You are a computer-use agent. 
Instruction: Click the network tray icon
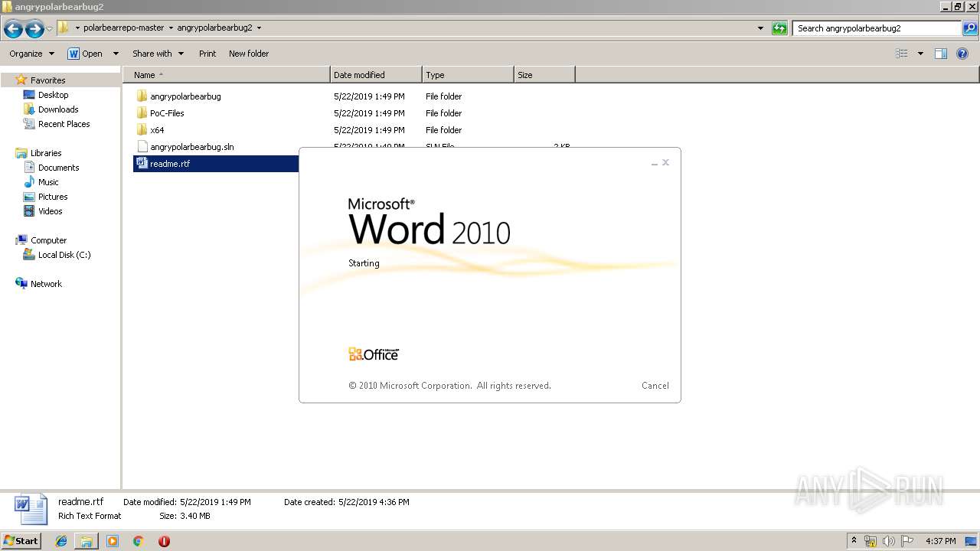coord(871,541)
